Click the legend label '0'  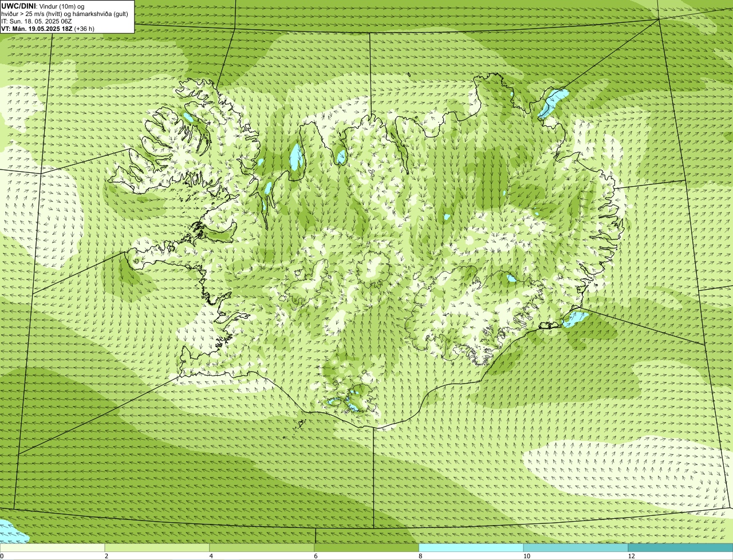(2, 556)
